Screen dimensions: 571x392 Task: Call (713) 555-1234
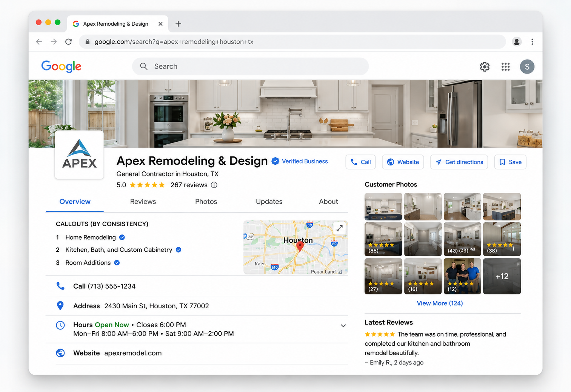coord(111,286)
